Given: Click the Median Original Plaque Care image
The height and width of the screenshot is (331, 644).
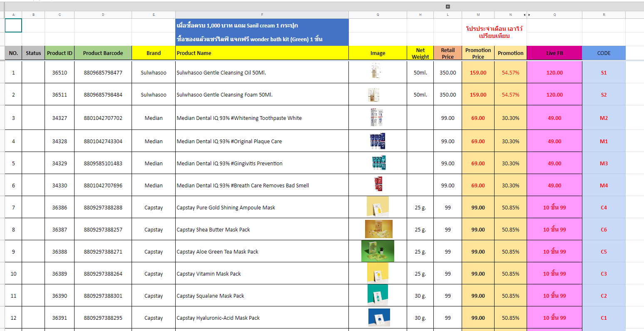Looking at the screenshot, I should [377, 141].
